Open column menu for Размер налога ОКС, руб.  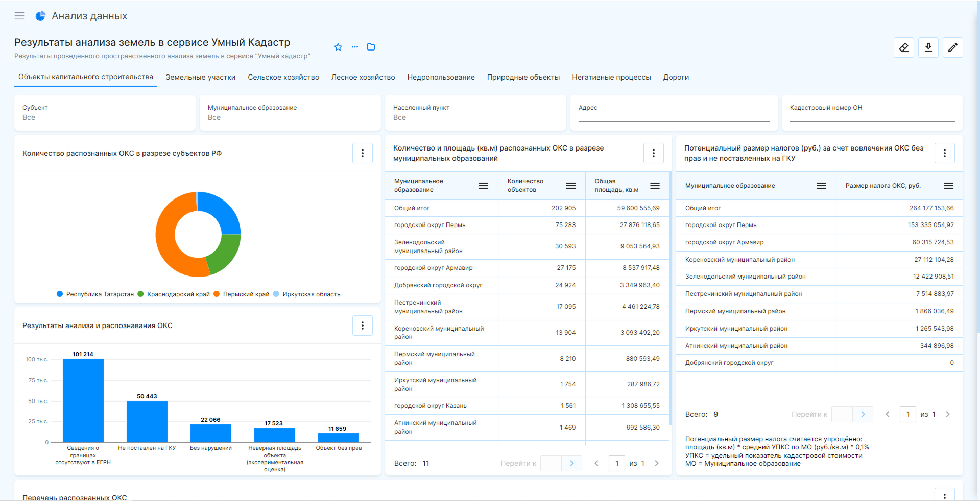[x=949, y=186]
